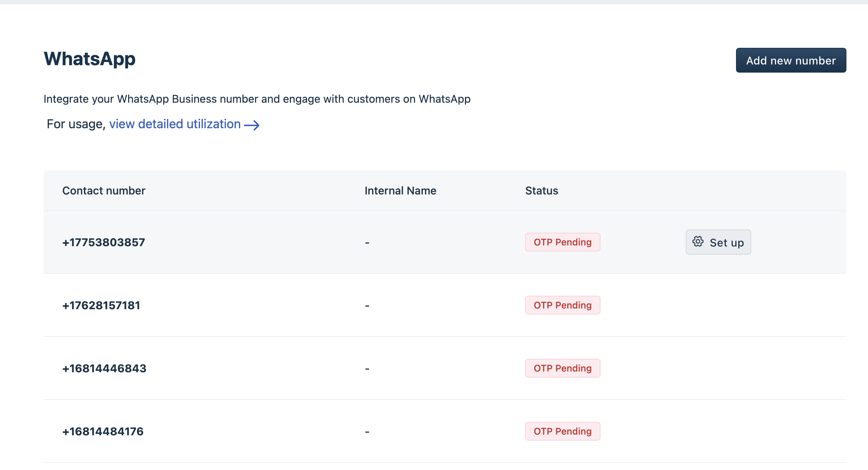Image resolution: width=868 pixels, height=470 pixels.
Task: Click the WhatsApp page heading
Action: pos(90,59)
